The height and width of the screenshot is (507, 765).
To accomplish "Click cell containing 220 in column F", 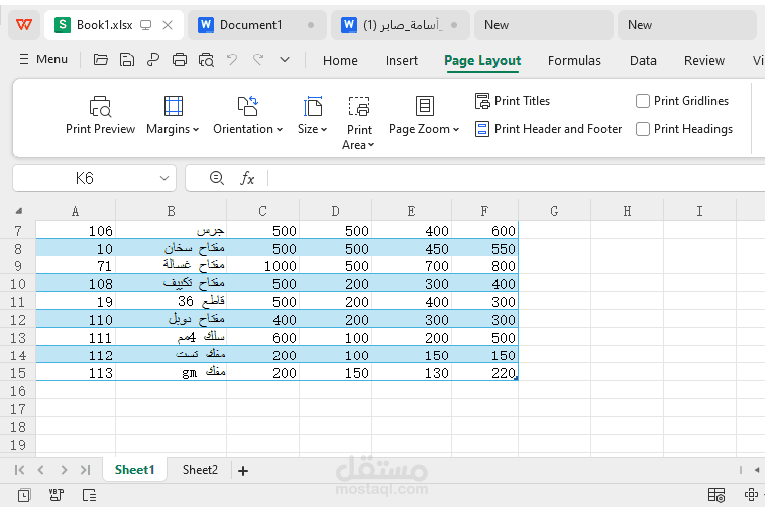I will click(485, 373).
